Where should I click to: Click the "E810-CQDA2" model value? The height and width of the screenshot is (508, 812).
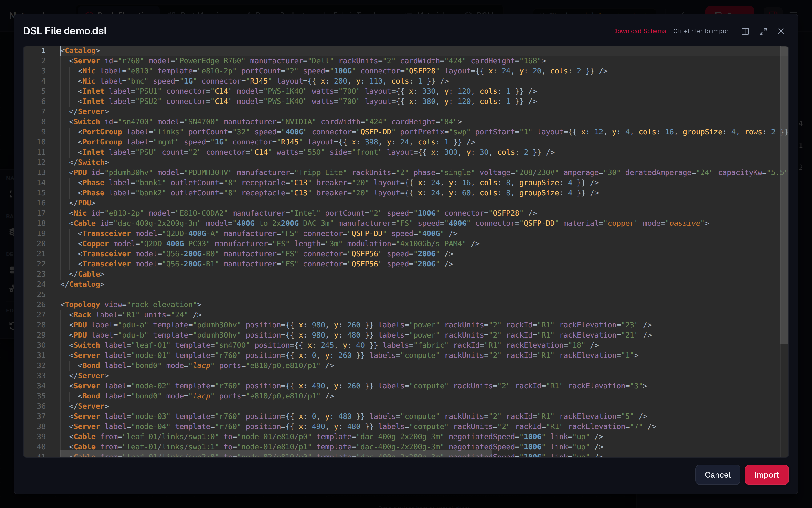(201, 213)
